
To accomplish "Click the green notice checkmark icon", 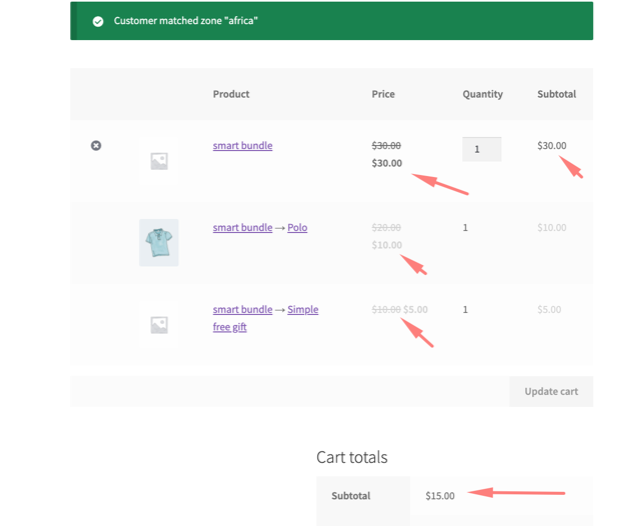I will (98, 21).
